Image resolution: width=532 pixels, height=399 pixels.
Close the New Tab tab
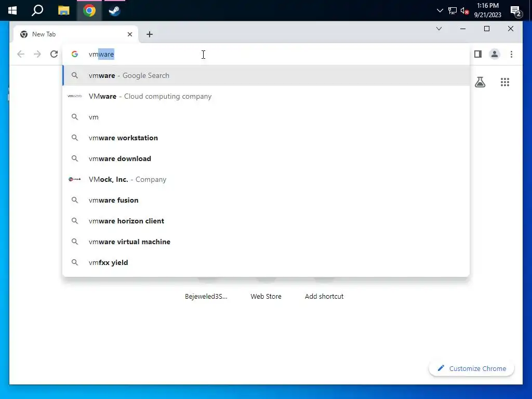pos(129,34)
